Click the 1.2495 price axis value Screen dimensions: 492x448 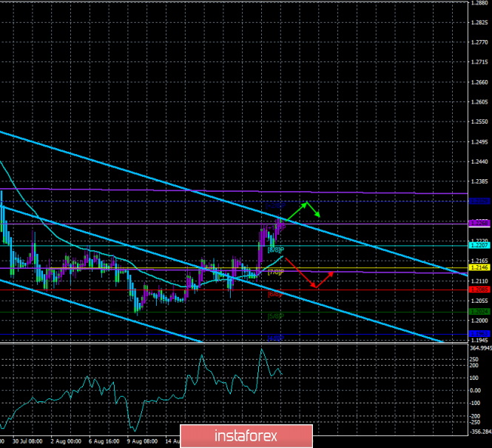(479, 141)
